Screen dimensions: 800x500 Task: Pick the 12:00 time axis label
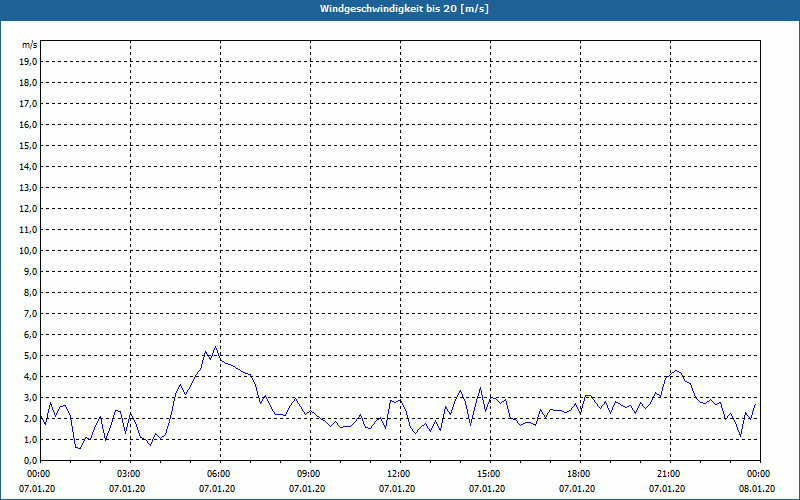pyautogui.click(x=398, y=474)
